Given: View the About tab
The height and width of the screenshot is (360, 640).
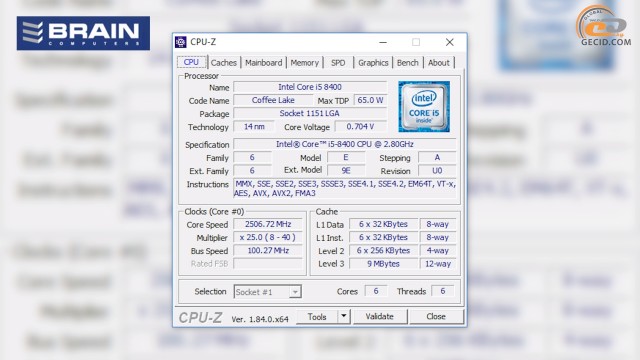Looking at the screenshot, I should click(439, 63).
